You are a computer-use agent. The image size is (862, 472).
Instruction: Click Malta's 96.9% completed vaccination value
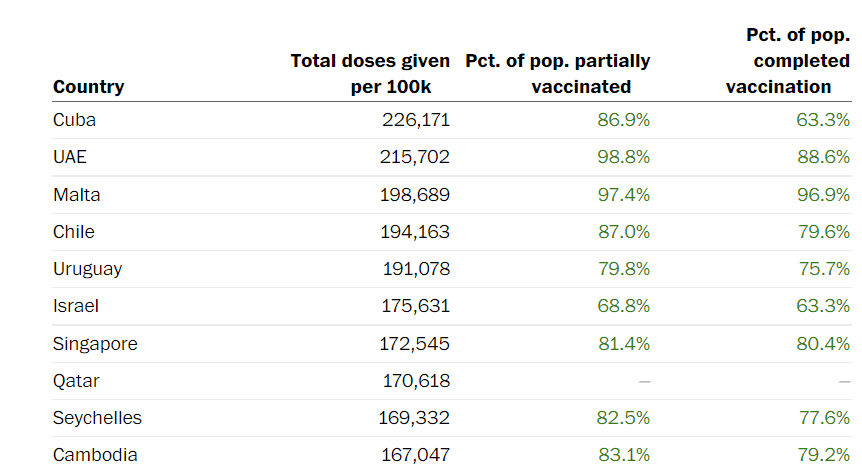(x=823, y=194)
